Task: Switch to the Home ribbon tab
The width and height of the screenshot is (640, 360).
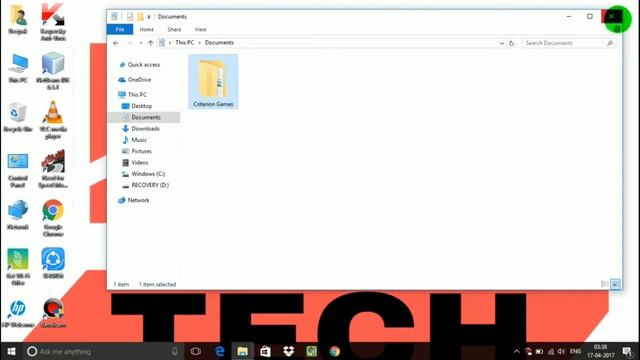Action: point(147,29)
